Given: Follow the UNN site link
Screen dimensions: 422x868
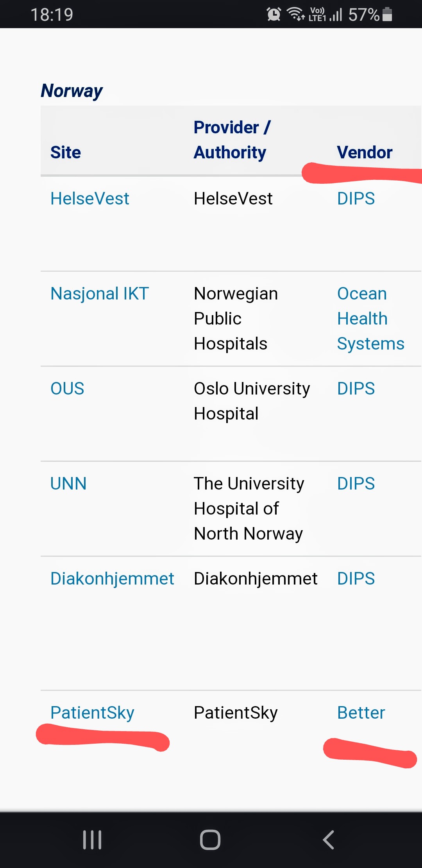Looking at the screenshot, I should [68, 484].
